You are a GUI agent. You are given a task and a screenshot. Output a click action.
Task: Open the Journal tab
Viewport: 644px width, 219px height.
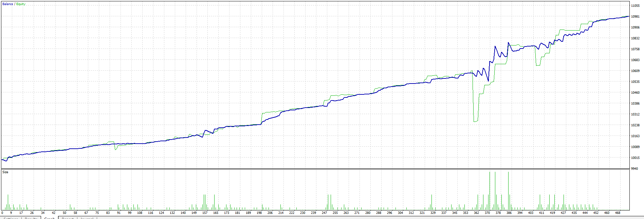tap(87, 218)
